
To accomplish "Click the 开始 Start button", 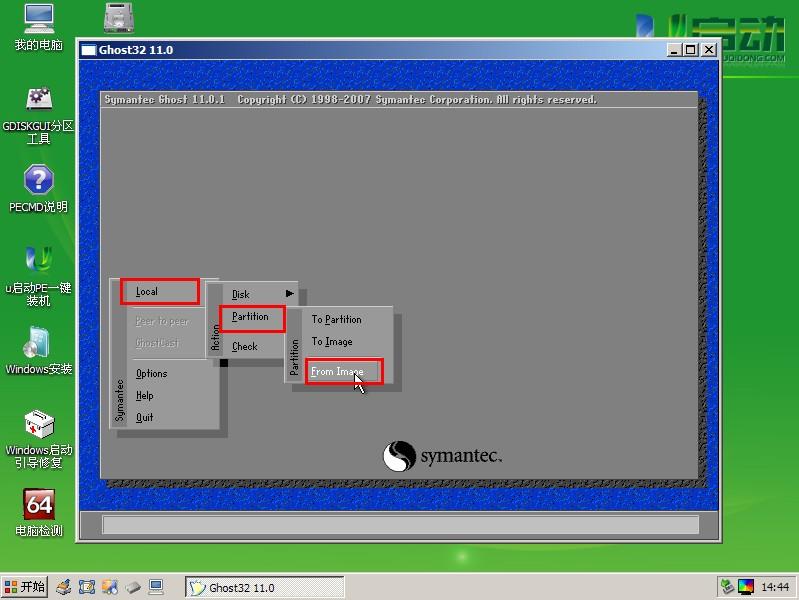I will (25, 587).
